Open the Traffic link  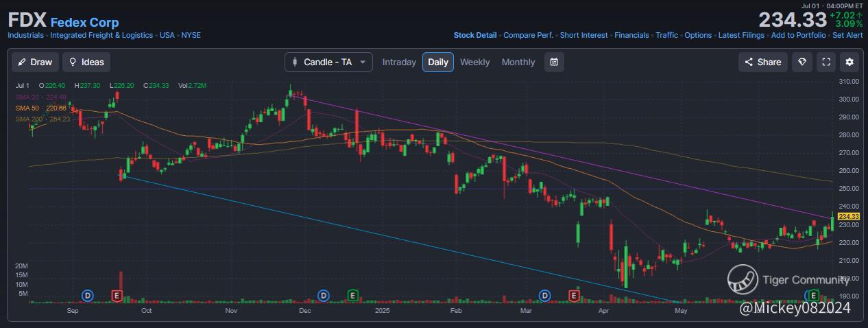(666, 35)
